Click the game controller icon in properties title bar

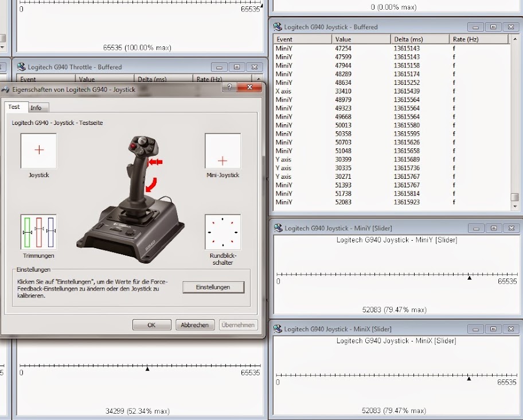5,89
